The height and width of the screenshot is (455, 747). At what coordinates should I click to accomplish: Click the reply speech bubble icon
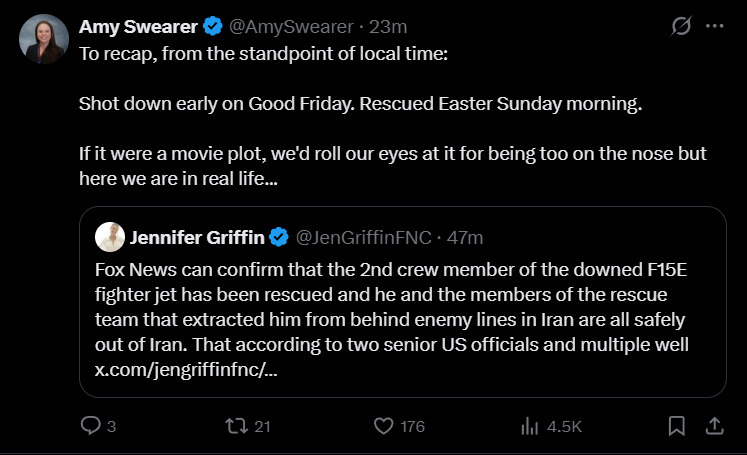coord(91,425)
